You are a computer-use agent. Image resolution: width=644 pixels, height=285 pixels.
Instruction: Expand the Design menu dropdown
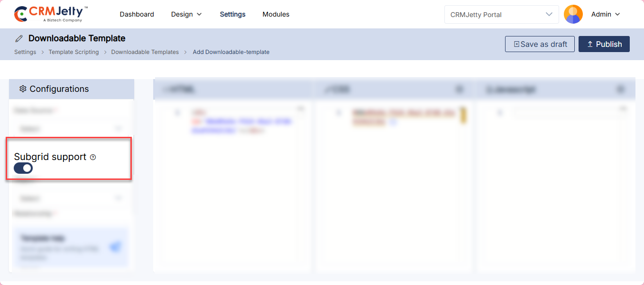point(186,14)
